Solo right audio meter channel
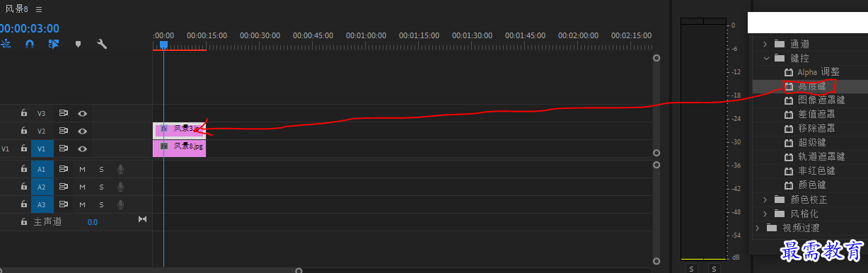This screenshot has width=868, height=273. (714, 269)
